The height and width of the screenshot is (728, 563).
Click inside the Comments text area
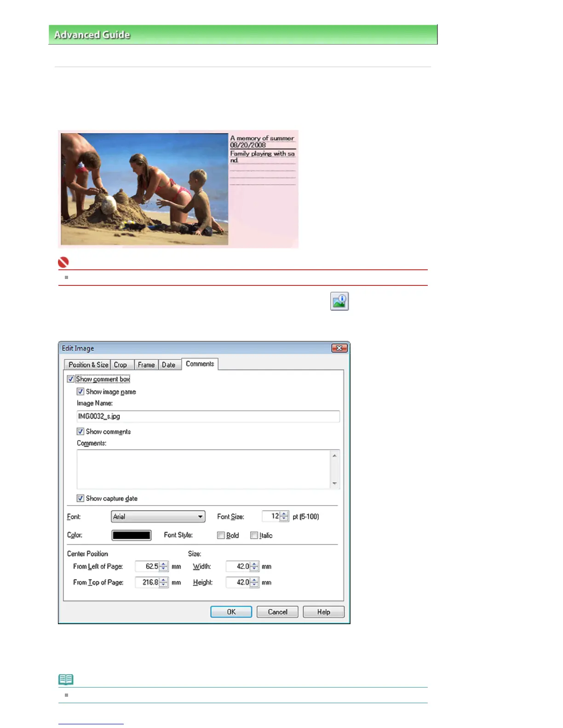[203, 469]
